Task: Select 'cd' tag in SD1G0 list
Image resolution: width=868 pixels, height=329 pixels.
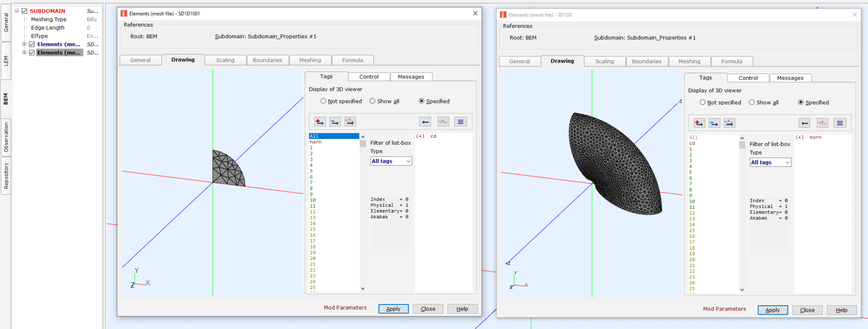Action: [692, 143]
